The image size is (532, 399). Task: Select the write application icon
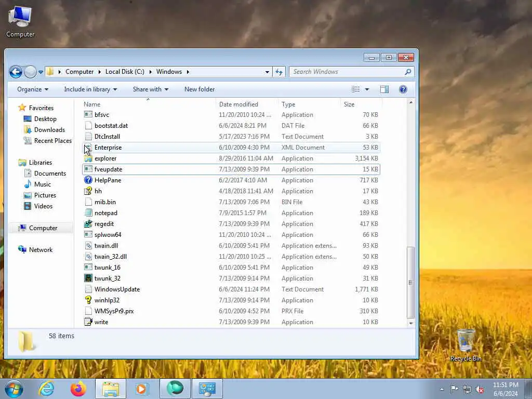[x=88, y=322]
